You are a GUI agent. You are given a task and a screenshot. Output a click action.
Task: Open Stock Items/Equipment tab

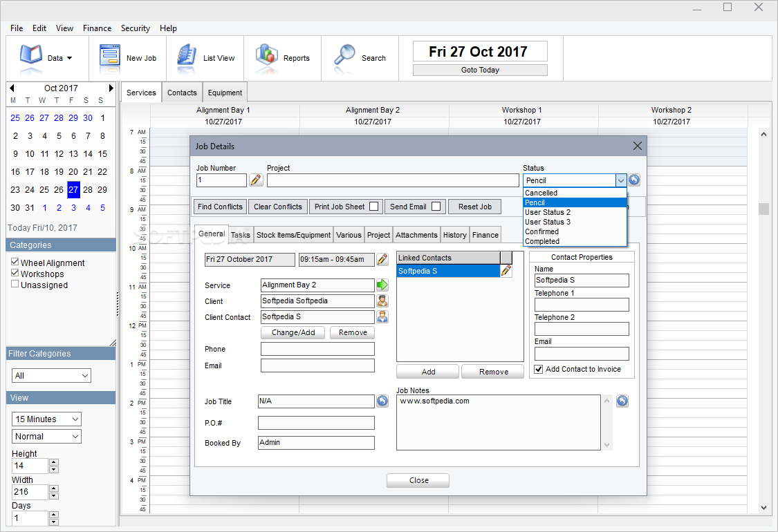click(x=293, y=235)
